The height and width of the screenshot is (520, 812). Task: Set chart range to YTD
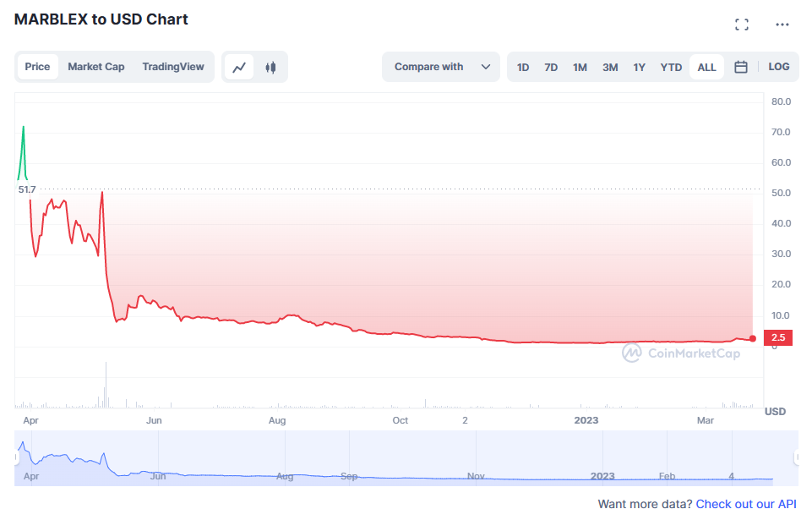(671, 68)
